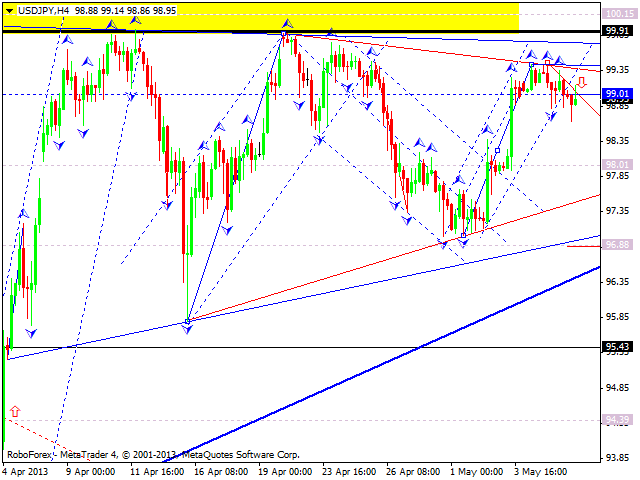The height and width of the screenshot is (480, 640).
Task: Select the 3 May 16:00 time label
Action: pyautogui.click(x=540, y=472)
